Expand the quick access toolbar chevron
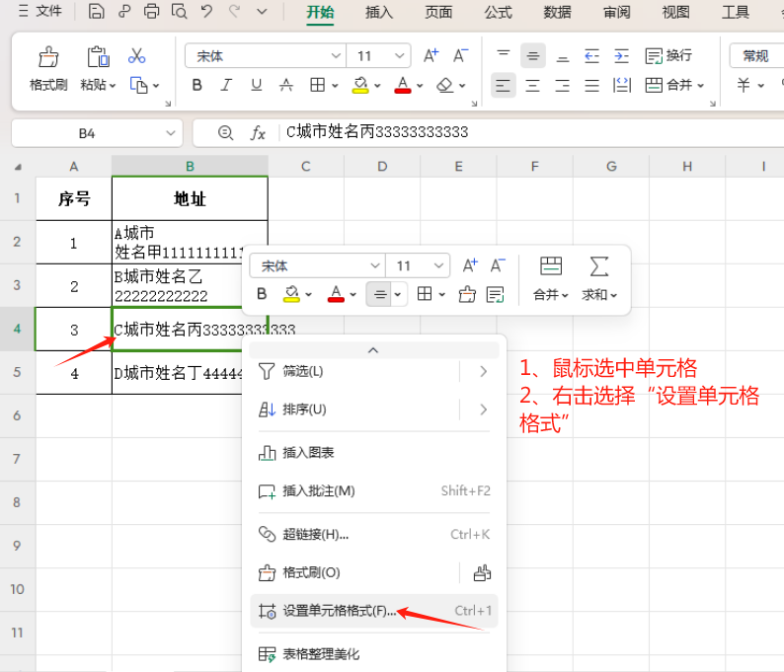This screenshot has height=672, width=784. [x=262, y=11]
